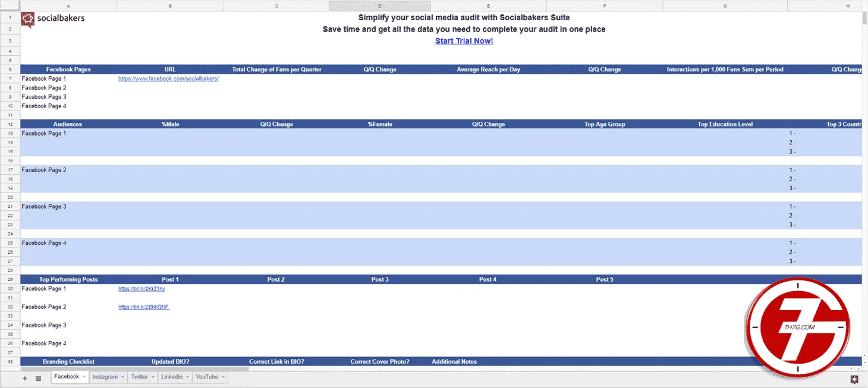Select row 12 header

[x=10, y=124]
